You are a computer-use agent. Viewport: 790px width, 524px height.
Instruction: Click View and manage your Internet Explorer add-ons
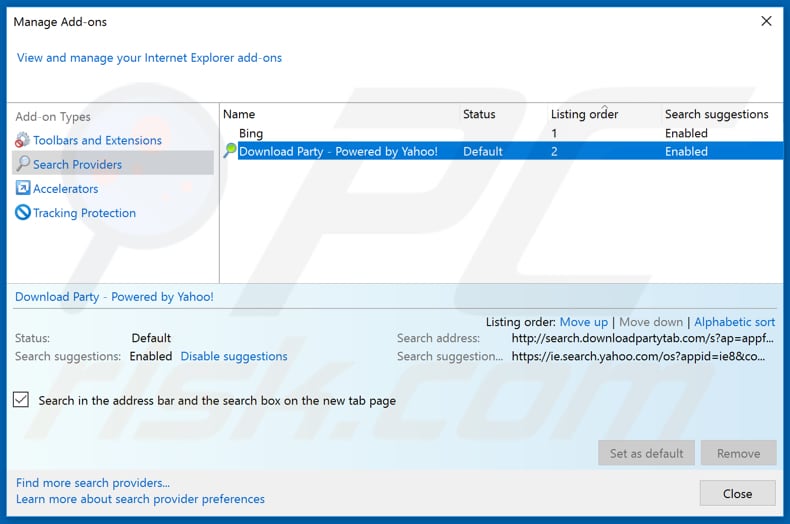(x=149, y=58)
